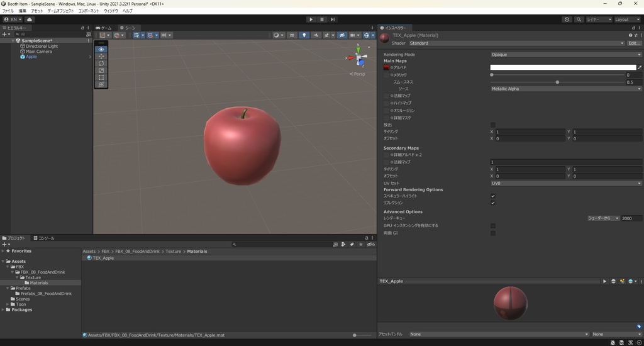Click the search-in-packages icon in Project toolbar

tap(335, 245)
